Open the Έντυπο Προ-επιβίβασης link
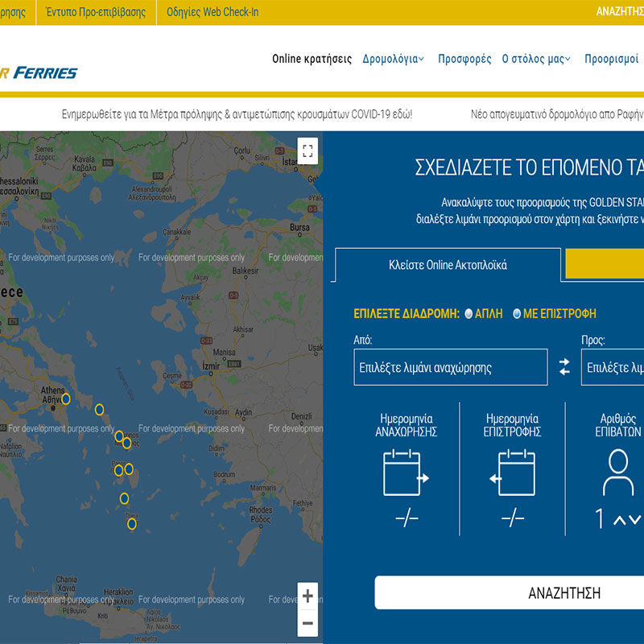This screenshot has width=644, height=644. click(x=96, y=12)
